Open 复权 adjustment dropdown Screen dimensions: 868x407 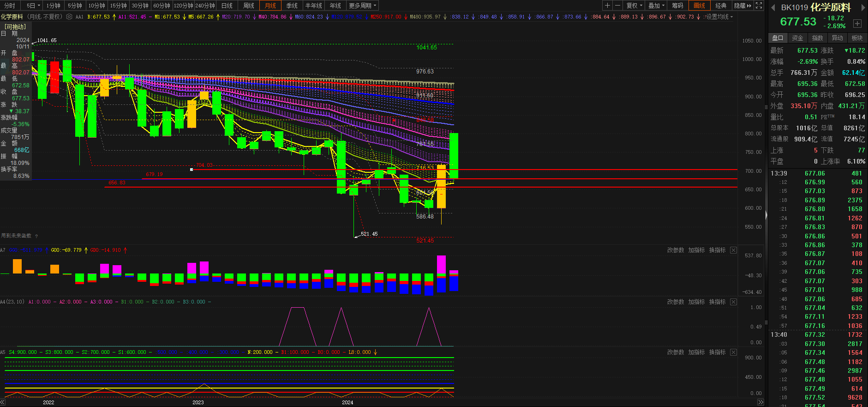point(635,6)
